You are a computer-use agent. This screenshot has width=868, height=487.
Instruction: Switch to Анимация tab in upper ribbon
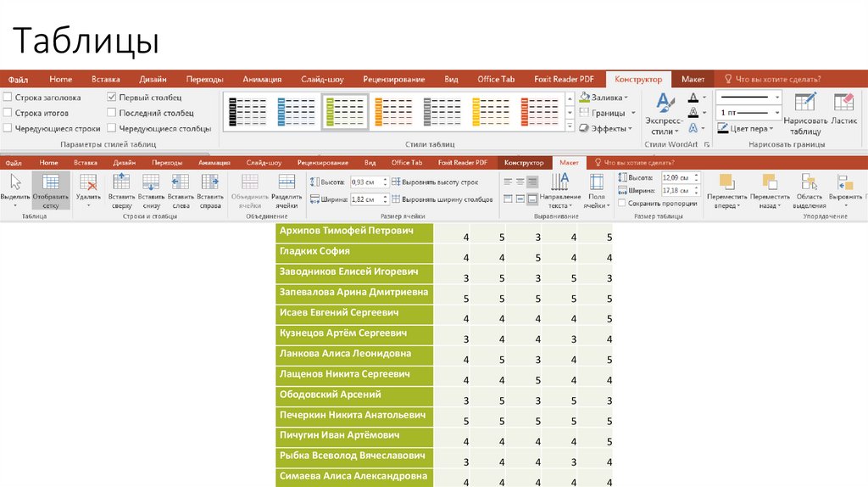pyautogui.click(x=263, y=79)
